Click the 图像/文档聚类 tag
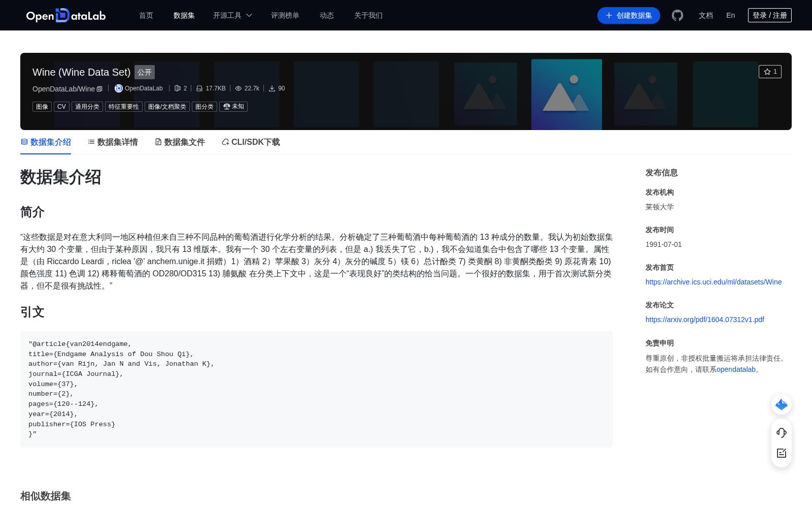Screen dimensions: 812x508 [x=167, y=107]
